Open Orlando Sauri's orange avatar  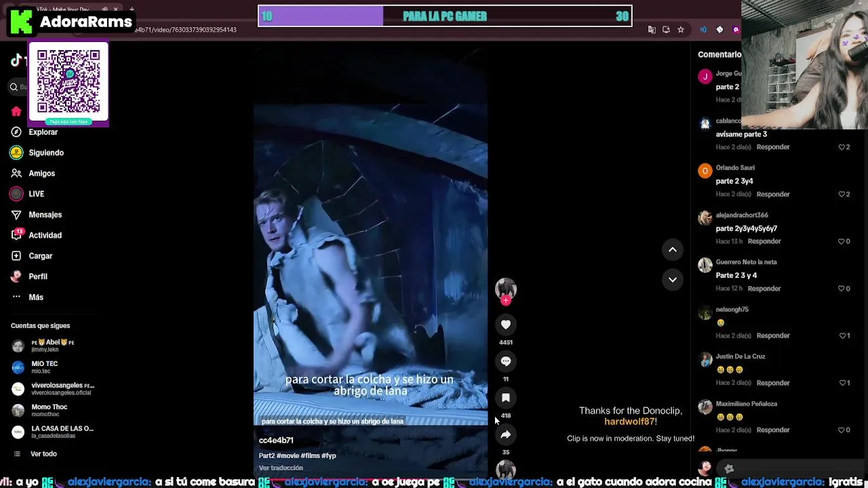coord(705,171)
